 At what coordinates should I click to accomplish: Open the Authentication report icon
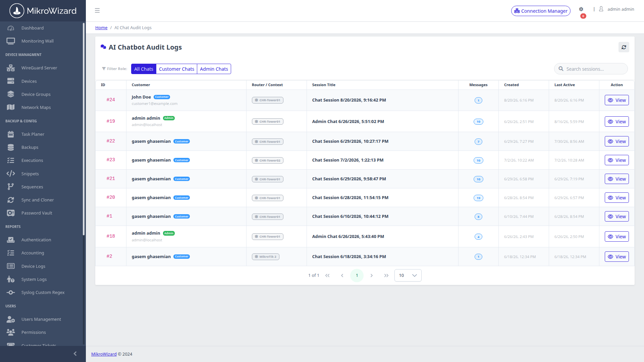pyautogui.click(x=11, y=240)
